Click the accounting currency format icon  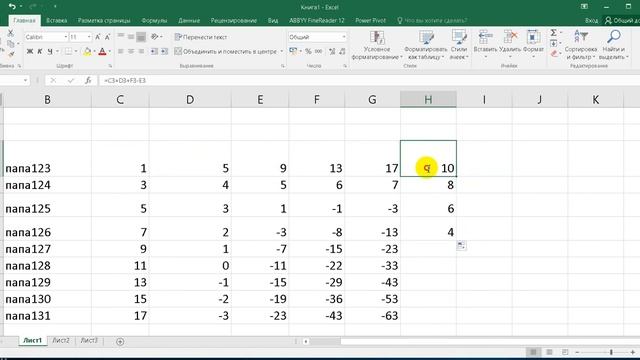tap(293, 51)
